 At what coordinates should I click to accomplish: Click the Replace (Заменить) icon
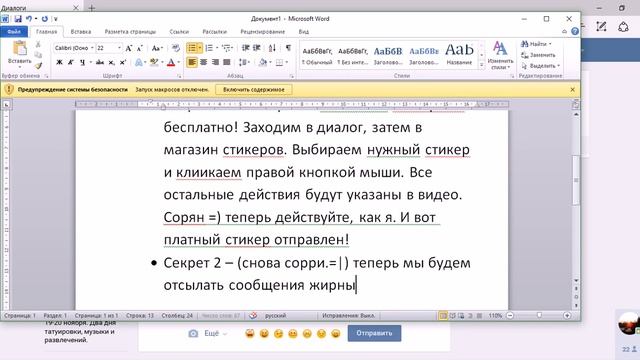point(524,55)
